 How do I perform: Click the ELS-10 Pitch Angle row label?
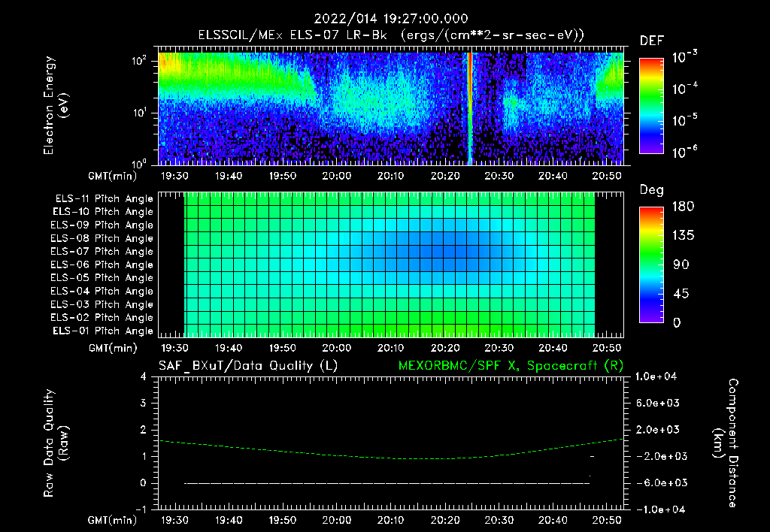pos(103,212)
